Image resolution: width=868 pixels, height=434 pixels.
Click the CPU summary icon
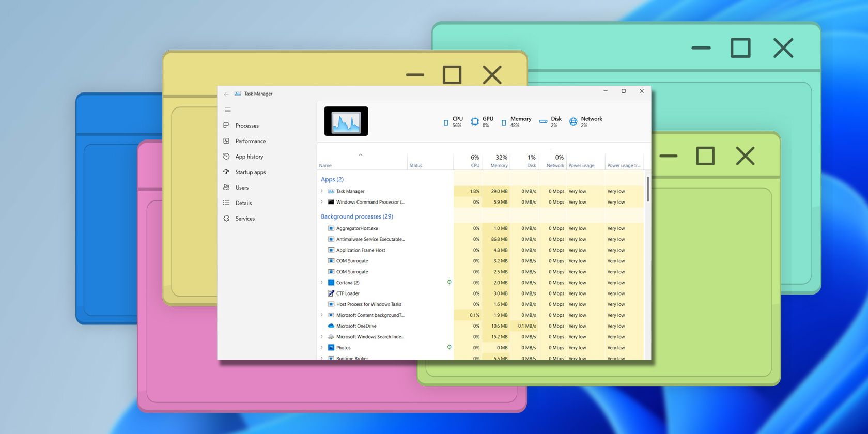tap(446, 122)
